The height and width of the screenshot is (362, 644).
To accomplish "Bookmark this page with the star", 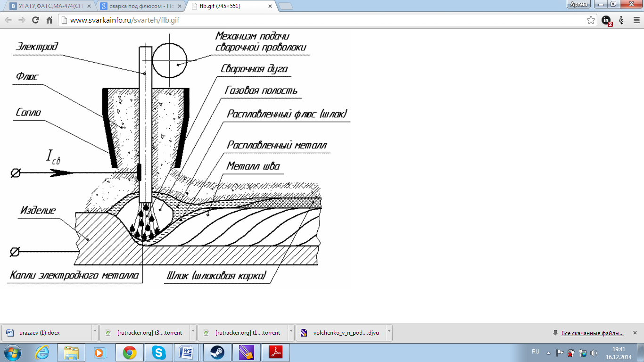I will [591, 20].
